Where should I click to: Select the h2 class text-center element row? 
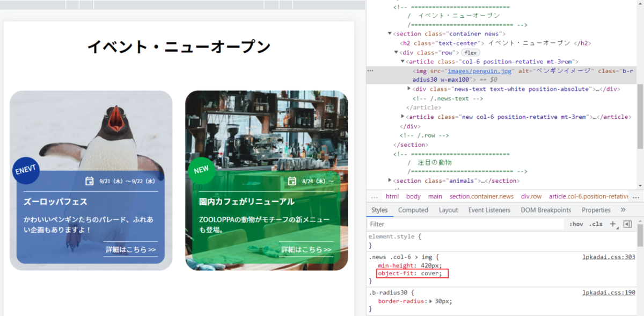[x=495, y=43]
